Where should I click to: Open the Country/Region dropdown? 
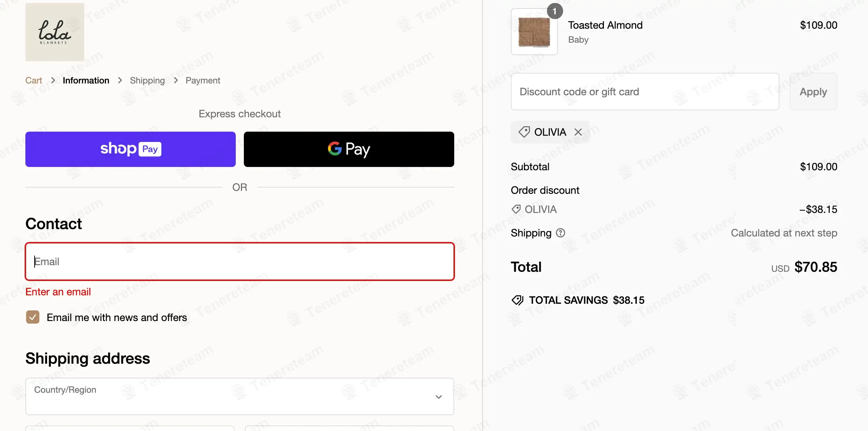[239, 396]
